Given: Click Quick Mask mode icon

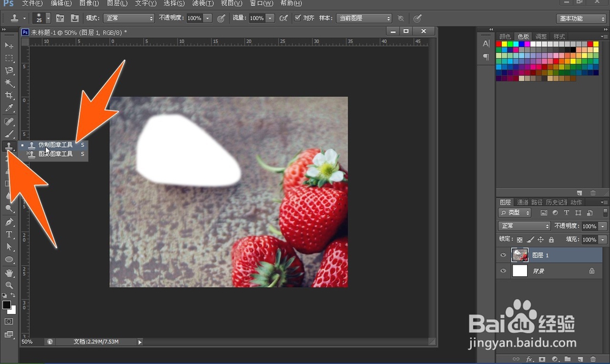Looking at the screenshot, I should tap(9, 321).
